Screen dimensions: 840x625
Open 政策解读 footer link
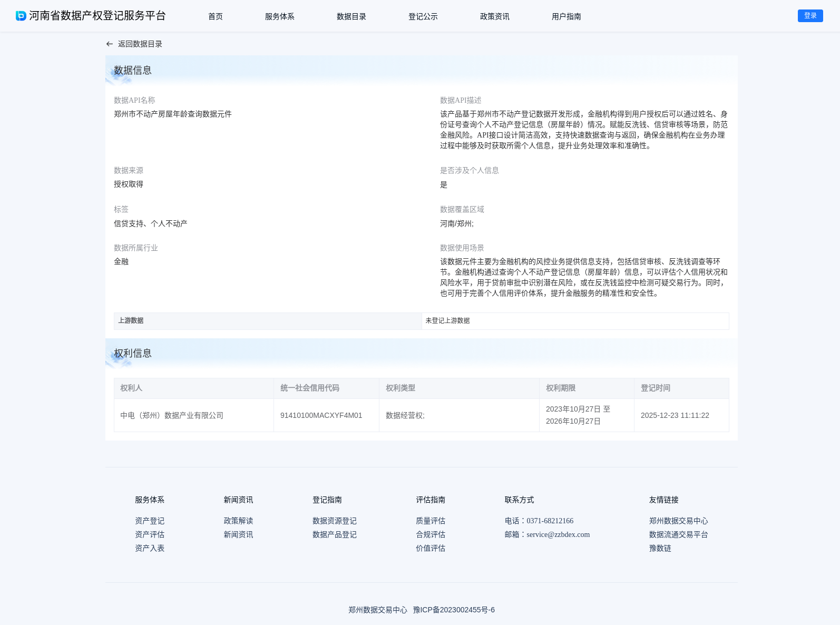(x=238, y=521)
